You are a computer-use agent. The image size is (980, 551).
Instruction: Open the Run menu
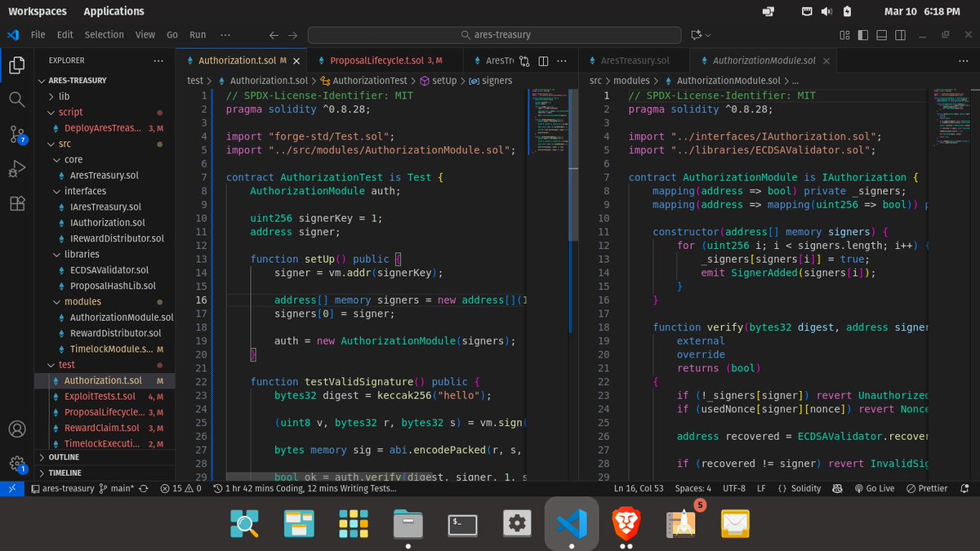[198, 35]
